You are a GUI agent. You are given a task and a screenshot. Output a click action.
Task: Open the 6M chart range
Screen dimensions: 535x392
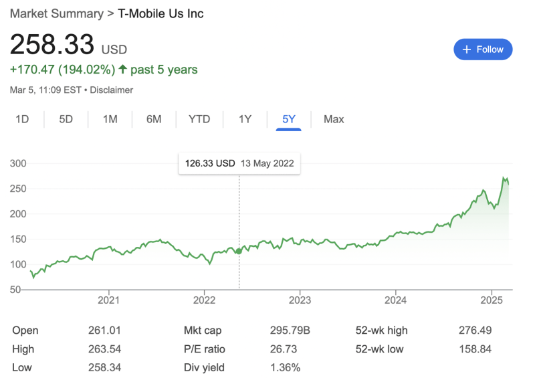click(x=154, y=119)
